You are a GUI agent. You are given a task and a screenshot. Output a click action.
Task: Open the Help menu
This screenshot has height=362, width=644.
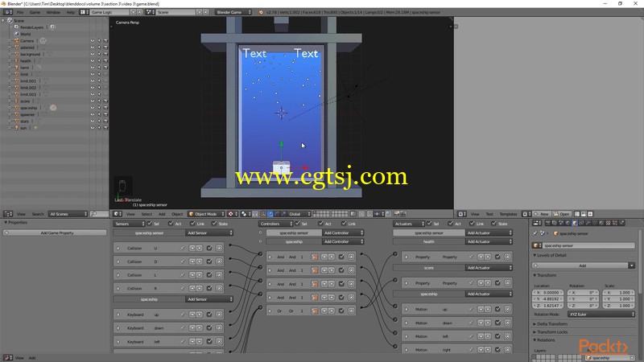[71, 12]
